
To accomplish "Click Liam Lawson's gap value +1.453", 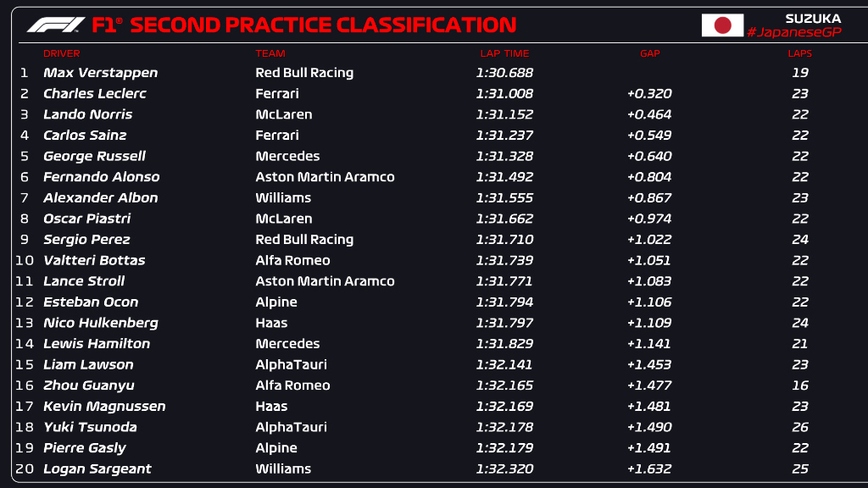I will point(648,364).
